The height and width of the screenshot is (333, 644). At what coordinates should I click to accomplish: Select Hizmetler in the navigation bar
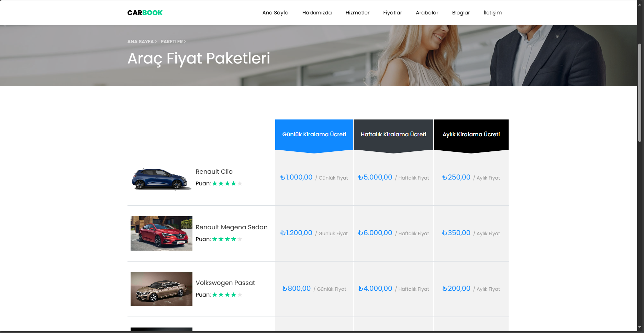coord(357,12)
